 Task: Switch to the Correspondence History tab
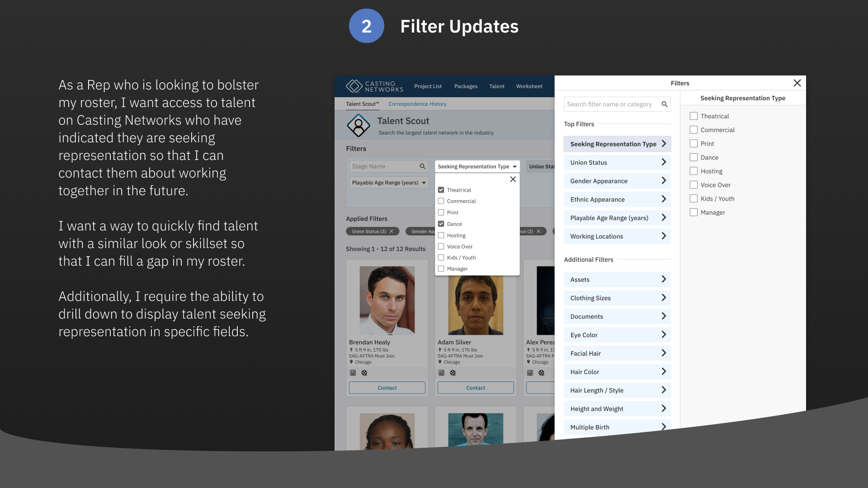pos(417,104)
